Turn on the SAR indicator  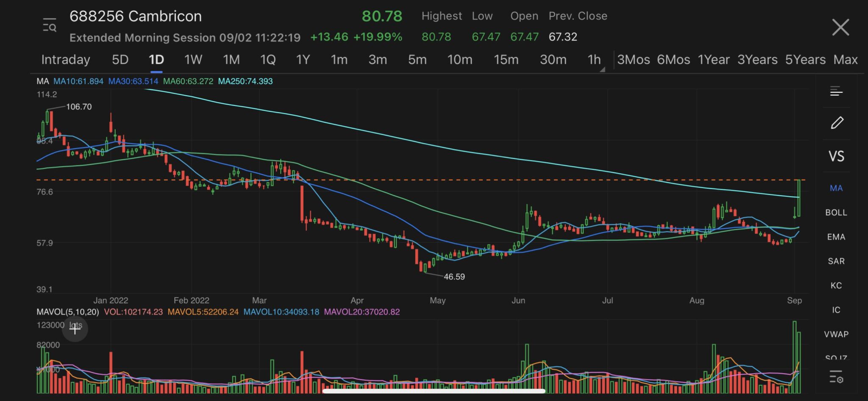(x=836, y=261)
